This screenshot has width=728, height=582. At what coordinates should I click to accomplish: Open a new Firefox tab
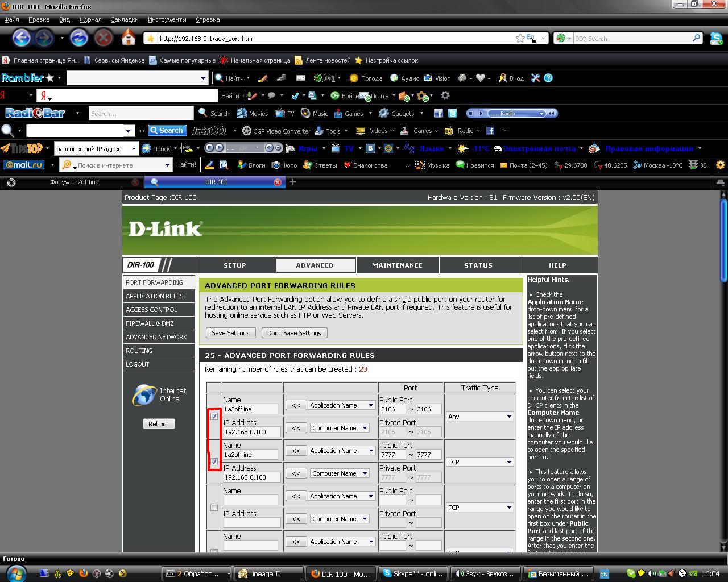293,182
